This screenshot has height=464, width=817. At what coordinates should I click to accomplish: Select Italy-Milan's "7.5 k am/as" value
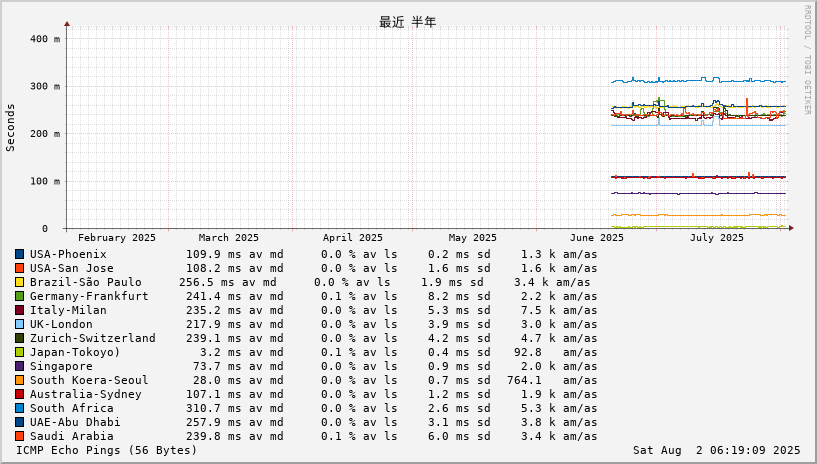coord(559,310)
